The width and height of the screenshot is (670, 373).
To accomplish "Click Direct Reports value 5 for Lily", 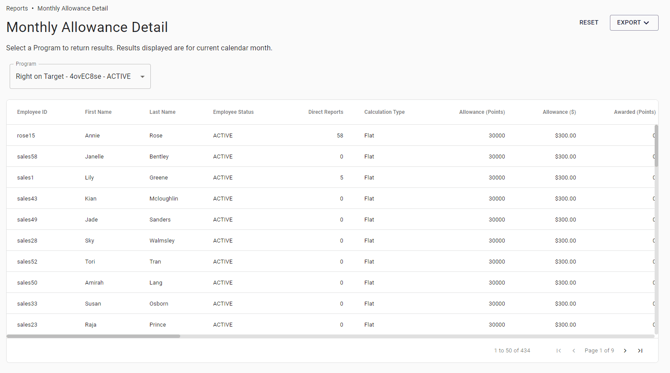I will (341, 177).
